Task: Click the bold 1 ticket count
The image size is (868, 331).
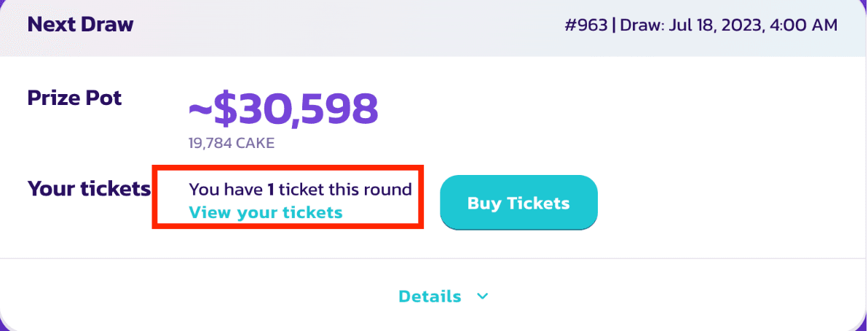Action: [270, 190]
